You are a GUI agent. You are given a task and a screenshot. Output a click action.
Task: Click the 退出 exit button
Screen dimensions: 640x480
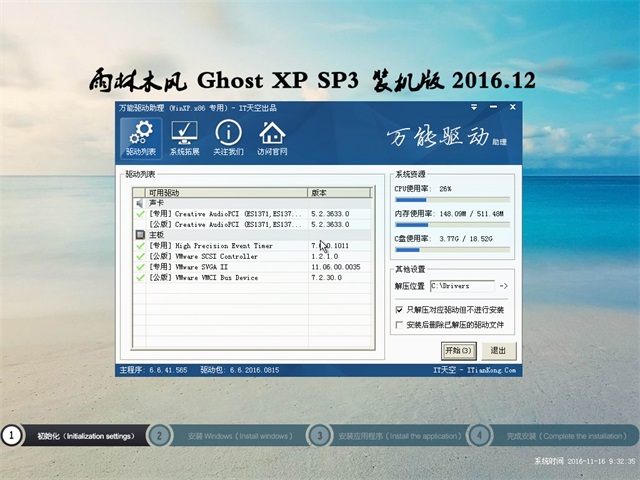tap(498, 351)
